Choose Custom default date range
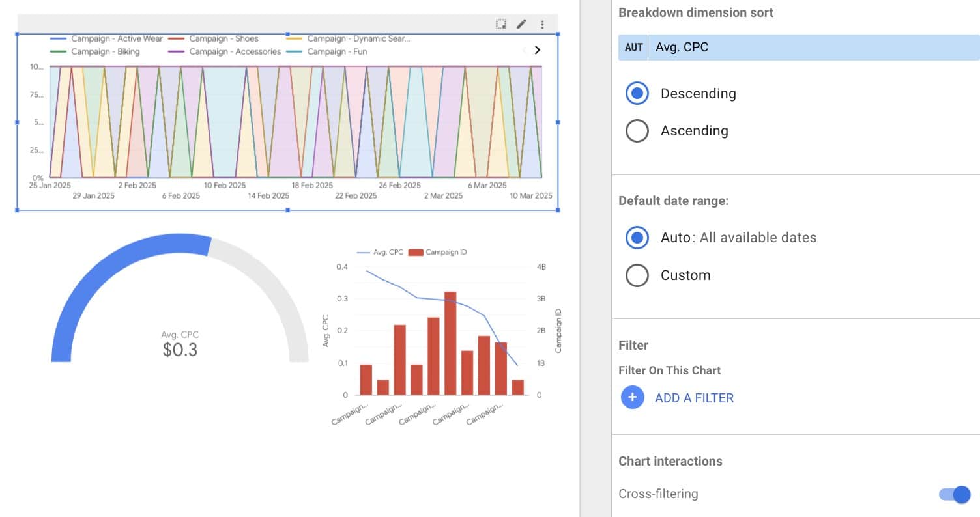The width and height of the screenshot is (980, 517). [x=637, y=275]
